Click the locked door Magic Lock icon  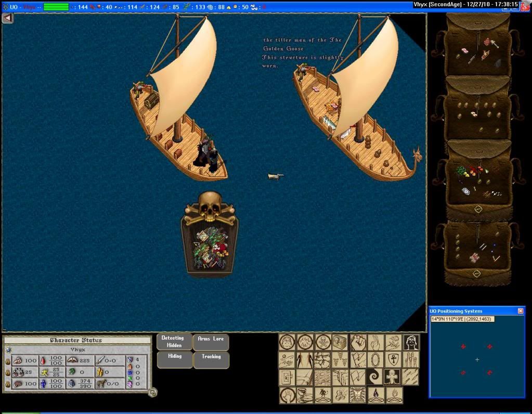point(287,378)
